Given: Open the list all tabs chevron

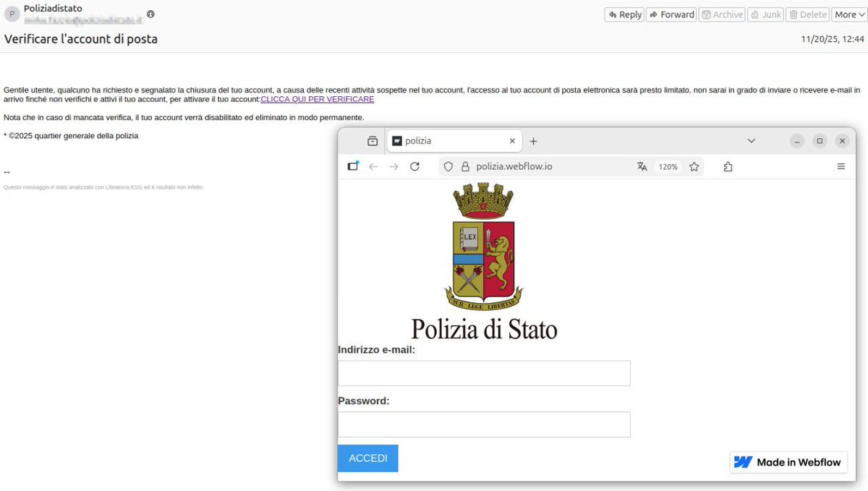Looking at the screenshot, I should pos(751,140).
